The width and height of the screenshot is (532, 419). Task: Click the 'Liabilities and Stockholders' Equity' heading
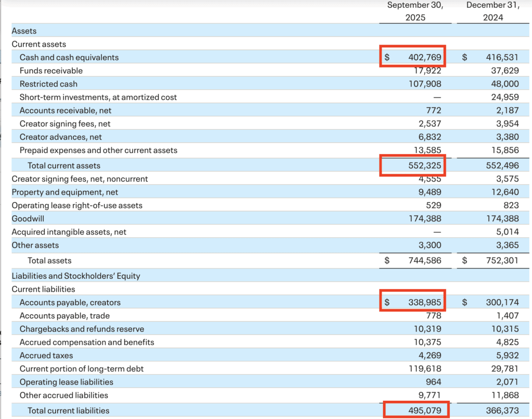pyautogui.click(x=76, y=276)
